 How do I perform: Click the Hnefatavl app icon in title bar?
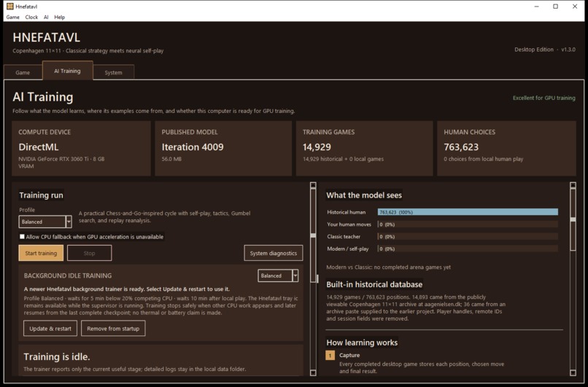pyautogui.click(x=9, y=7)
